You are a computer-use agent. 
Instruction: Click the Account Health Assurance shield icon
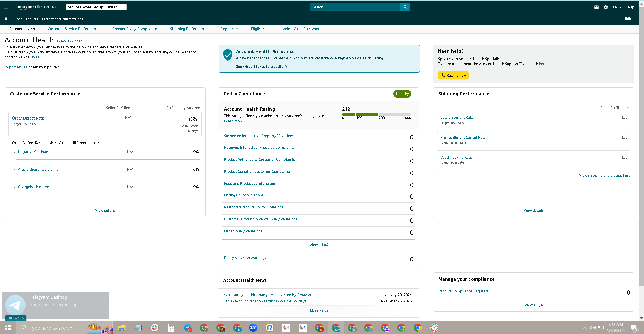[228, 54]
